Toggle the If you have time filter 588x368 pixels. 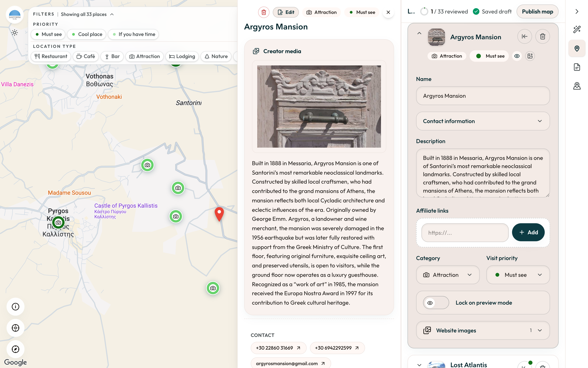coord(133,34)
